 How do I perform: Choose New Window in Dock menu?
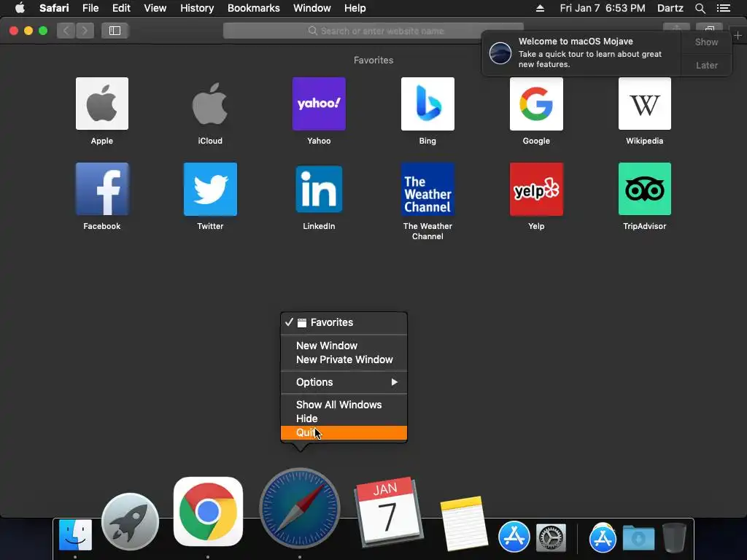click(x=344, y=346)
